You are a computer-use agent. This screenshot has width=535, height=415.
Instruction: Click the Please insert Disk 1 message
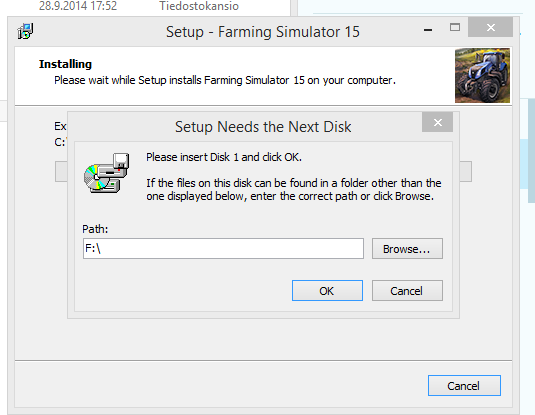[x=224, y=157]
